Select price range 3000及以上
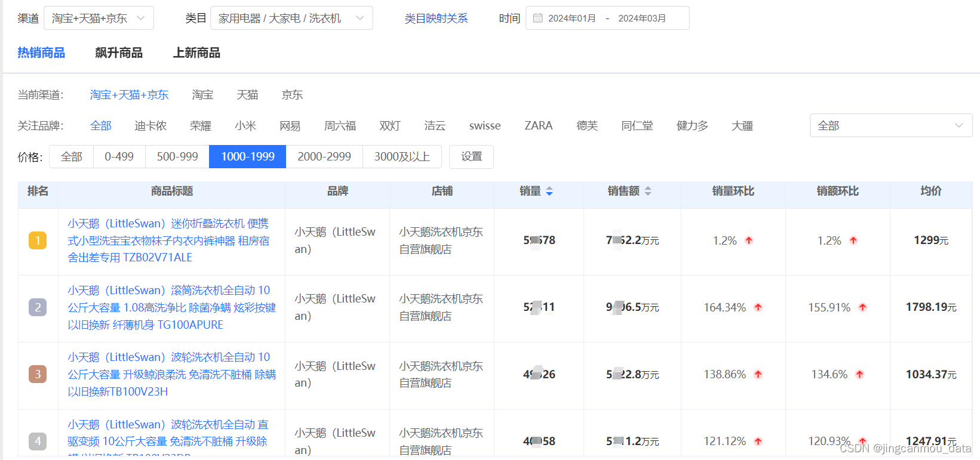 point(402,157)
